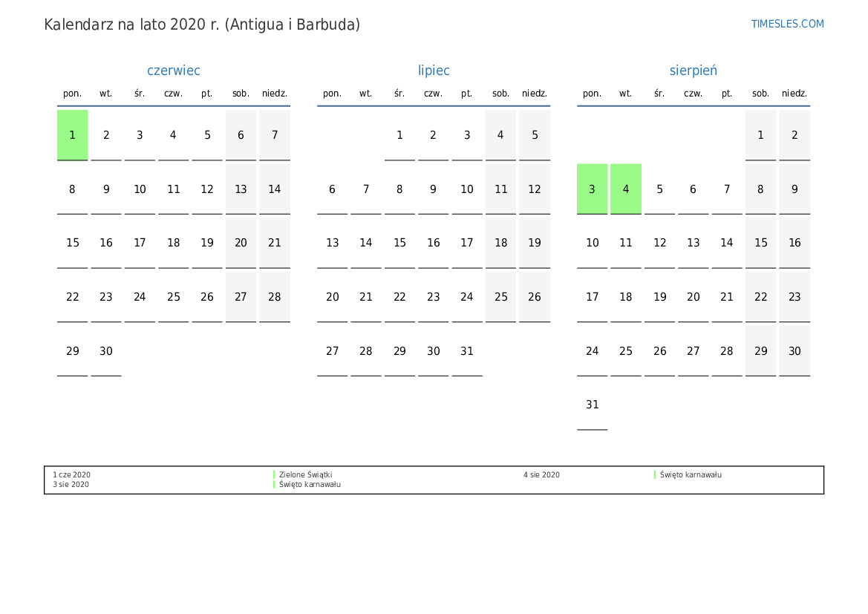Click the '3 sie 2020' legend date

click(71, 485)
